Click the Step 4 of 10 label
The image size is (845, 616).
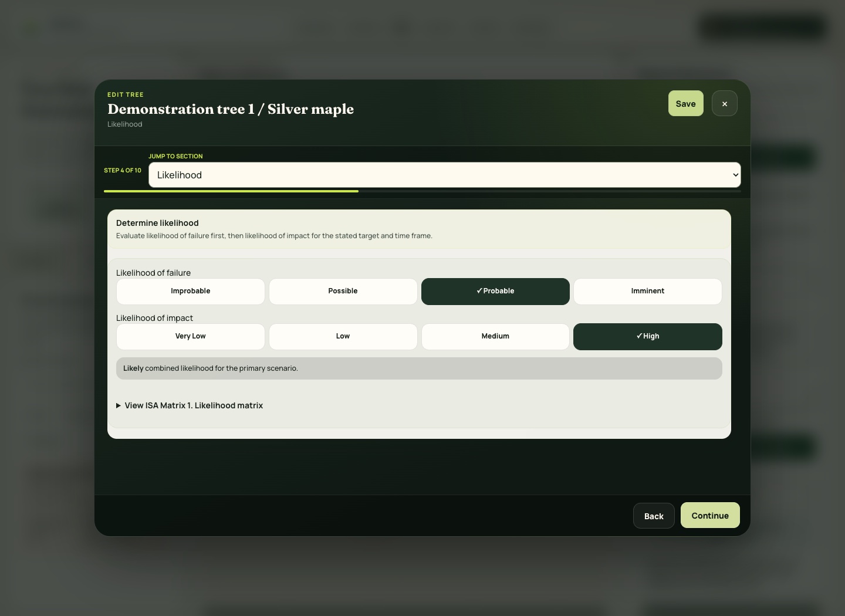[123, 170]
